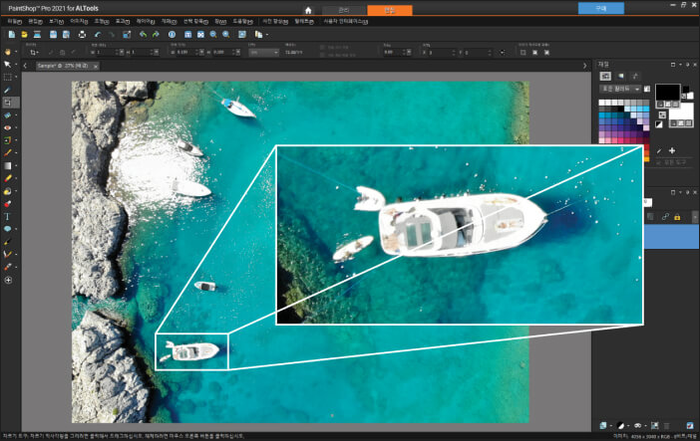Toggle the layer link icon

coord(665,217)
